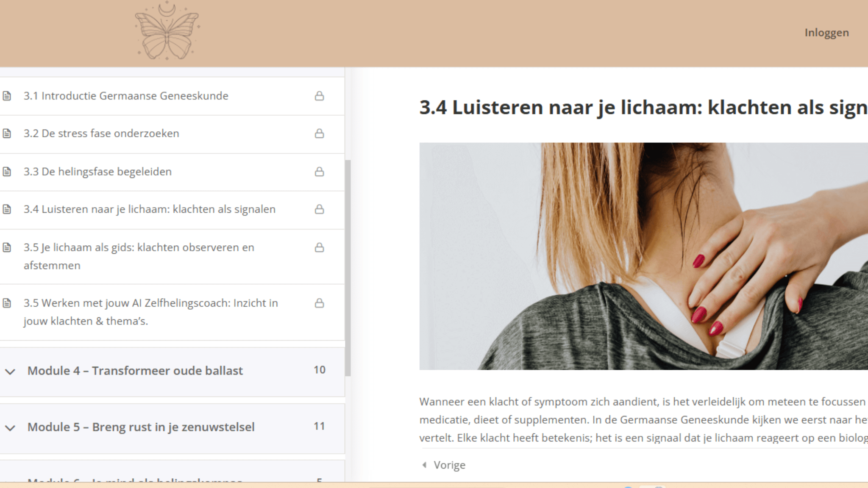Click lock icon beside lesson 3.2
This screenshot has height=488, width=868.
click(x=319, y=133)
